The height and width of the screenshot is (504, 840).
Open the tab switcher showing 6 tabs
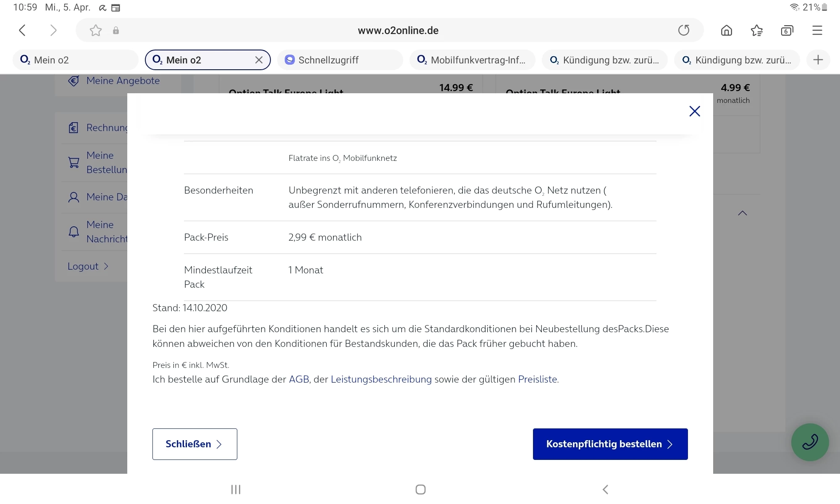click(787, 30)
